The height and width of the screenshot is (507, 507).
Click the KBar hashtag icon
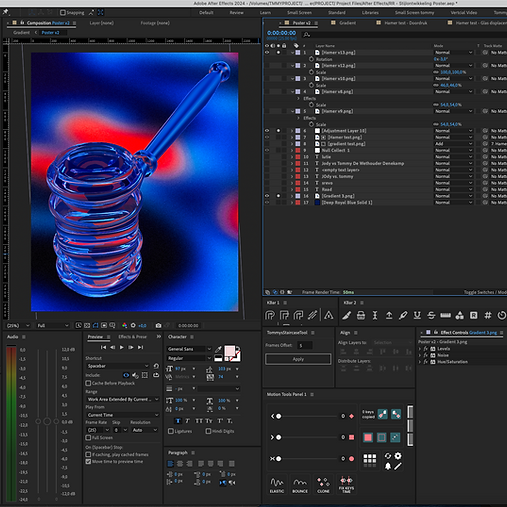(x=488, y=315)
